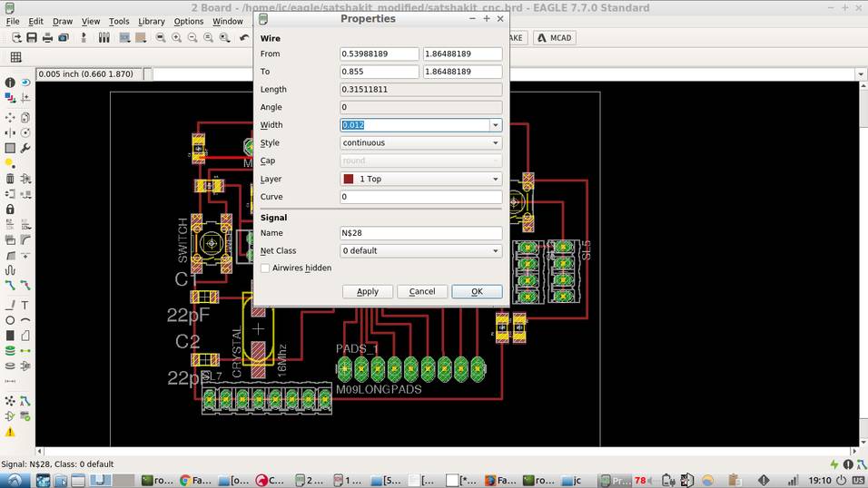Select the Route tool
Image resolution: width=868 pixels, height=488 pixels.
click(x=10, y=286)
